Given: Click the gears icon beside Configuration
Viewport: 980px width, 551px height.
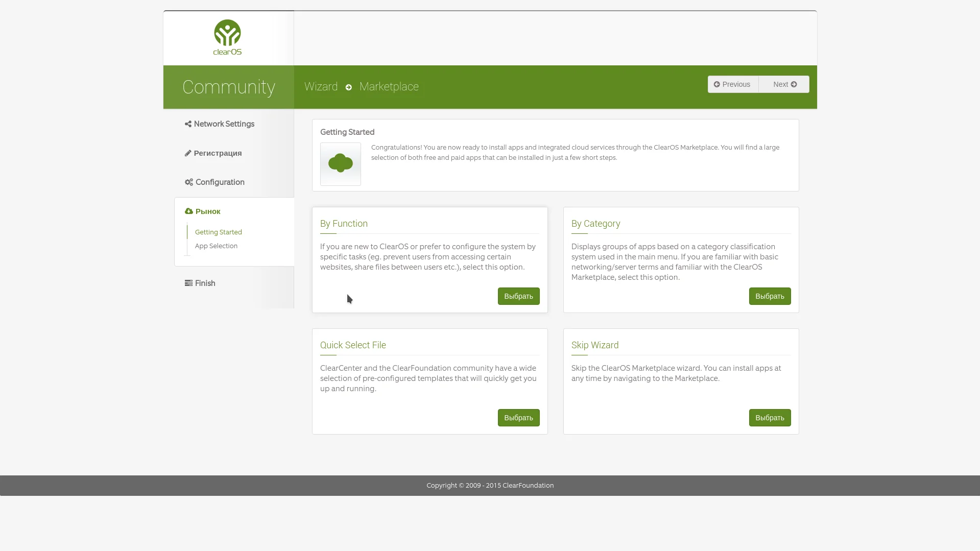Looking at the screenshot, I should coord(189,182).
